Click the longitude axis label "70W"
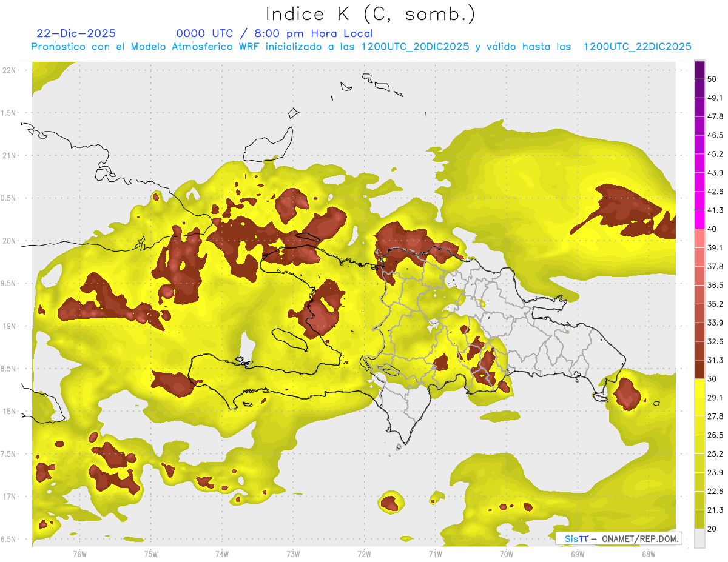This screenshot has height=562, width=728. pyautogui.click(x=507, y=554)
